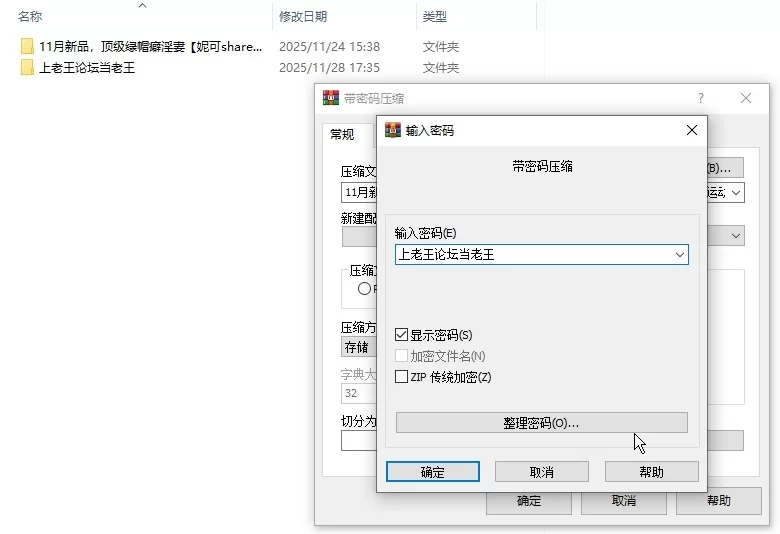
Task: Click the WinRAR icon in 输入密码 title bar
Action: pyautogui.click(x=392, y=130)
